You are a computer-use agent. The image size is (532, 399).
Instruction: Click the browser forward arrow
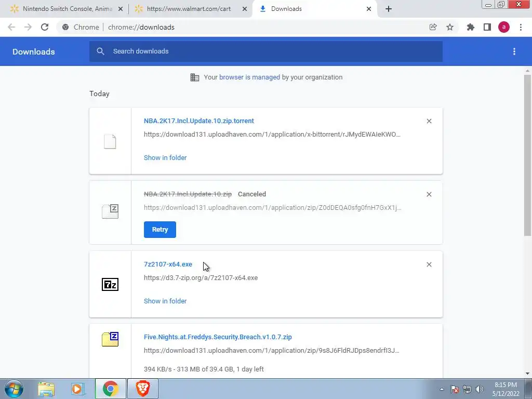[x=28, y=27]
